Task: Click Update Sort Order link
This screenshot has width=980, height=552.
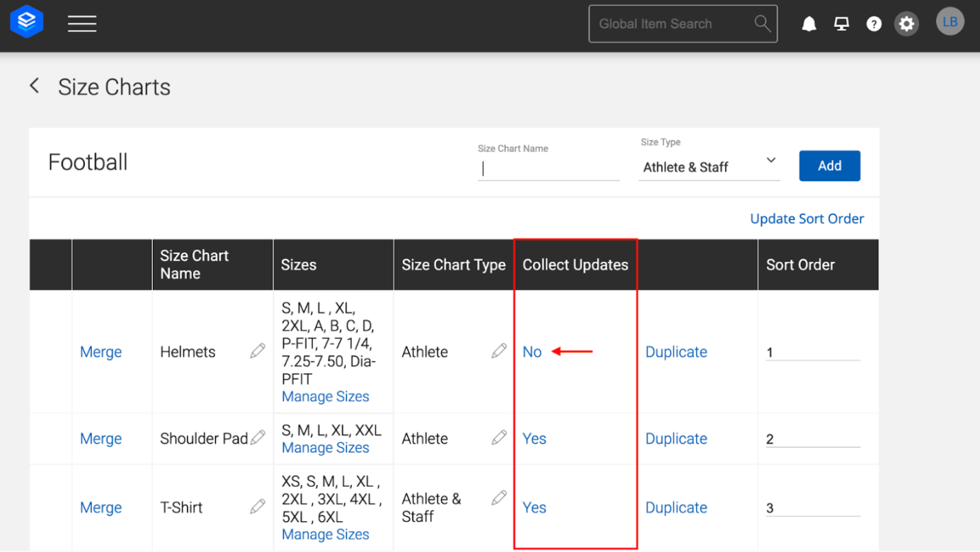Action: point(807,219)
